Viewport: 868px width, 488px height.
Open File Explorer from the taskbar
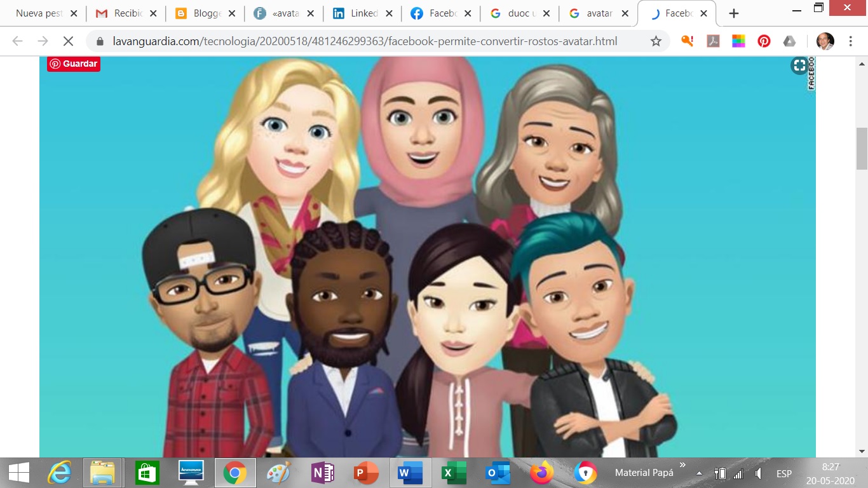102,473
